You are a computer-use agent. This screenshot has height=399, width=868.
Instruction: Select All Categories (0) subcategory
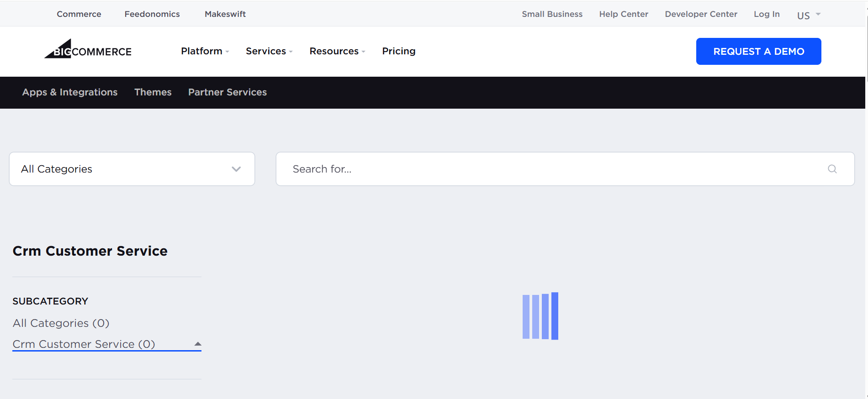click(x=61, y=323)
